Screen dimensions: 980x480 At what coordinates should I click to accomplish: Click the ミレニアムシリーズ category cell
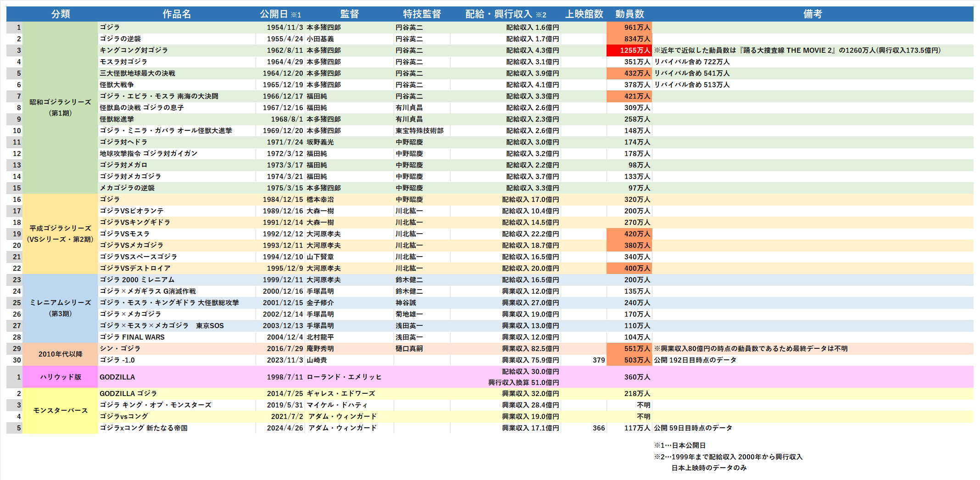point(60,308)
